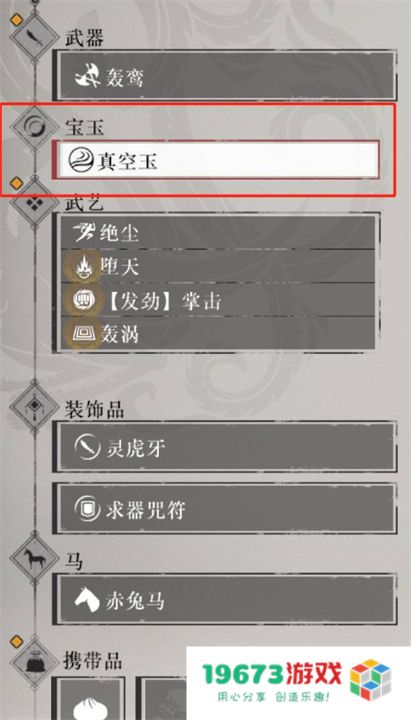
Task: Click the 携带品 pouch diamond icon
Action: click(34, 664)
